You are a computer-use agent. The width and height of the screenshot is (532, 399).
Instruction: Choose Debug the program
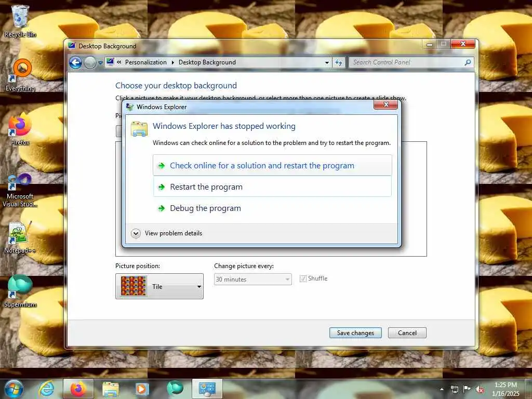coord(272,208)
